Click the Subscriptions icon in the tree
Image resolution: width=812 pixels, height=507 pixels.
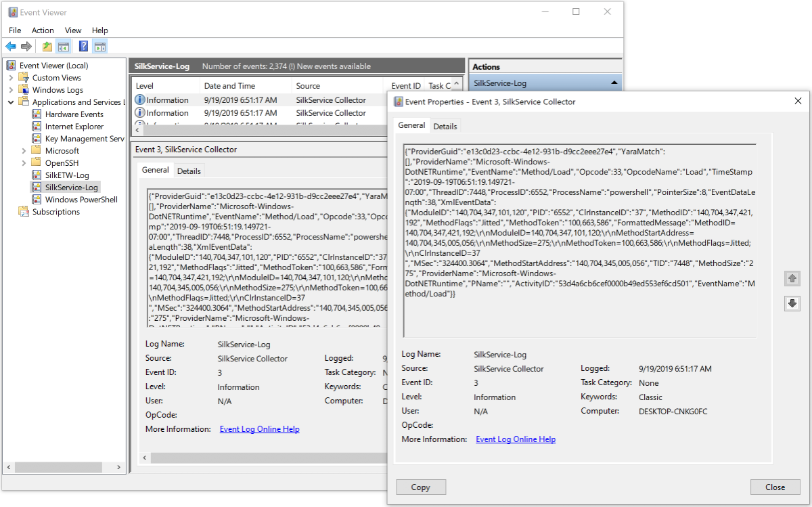tap(24, 212)
